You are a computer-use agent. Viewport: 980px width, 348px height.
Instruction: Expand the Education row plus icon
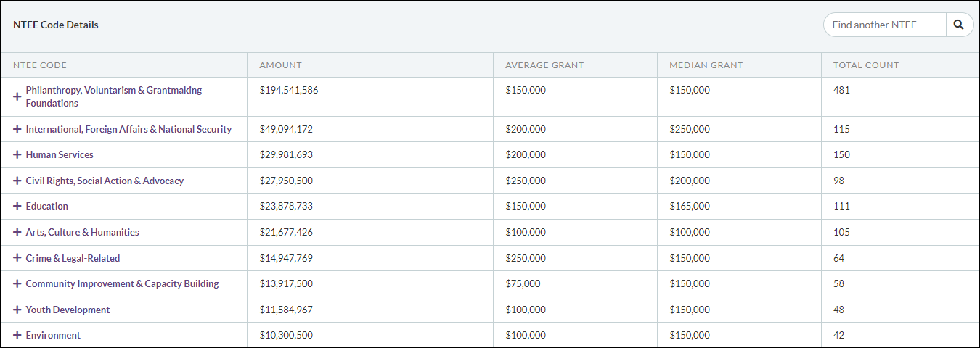17,206
